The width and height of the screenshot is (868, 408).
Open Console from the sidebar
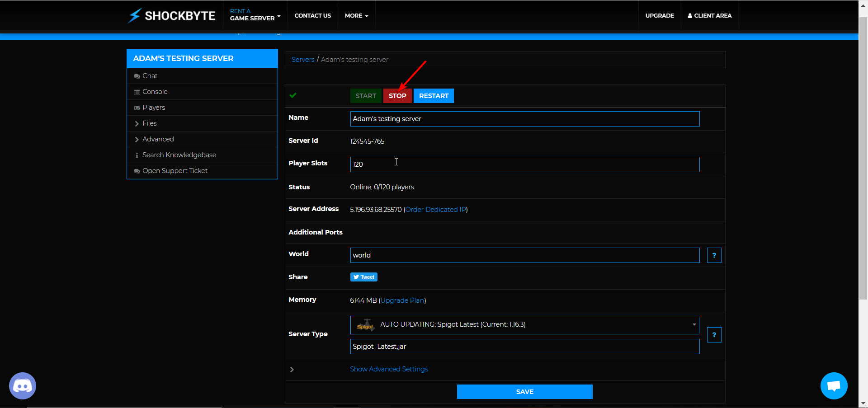point(202,92)
